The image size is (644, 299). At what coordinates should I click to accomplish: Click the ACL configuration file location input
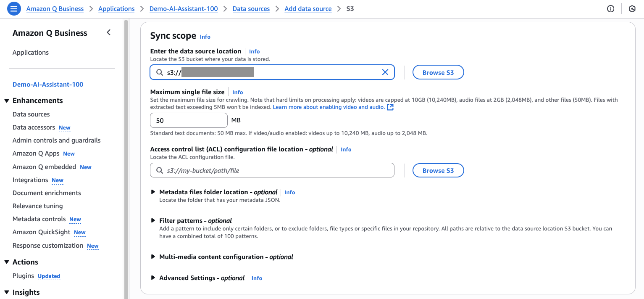click(x=272, y=170)
